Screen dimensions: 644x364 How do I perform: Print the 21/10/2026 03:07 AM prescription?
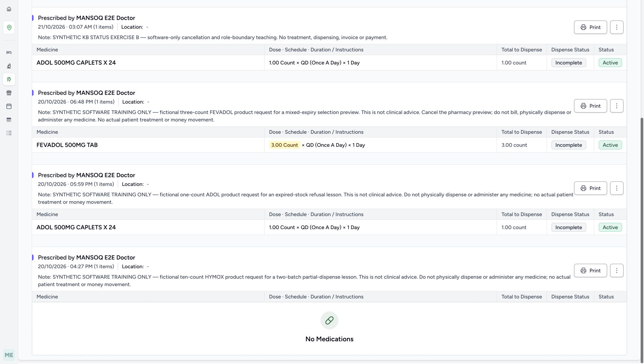(x=590, y=27)
